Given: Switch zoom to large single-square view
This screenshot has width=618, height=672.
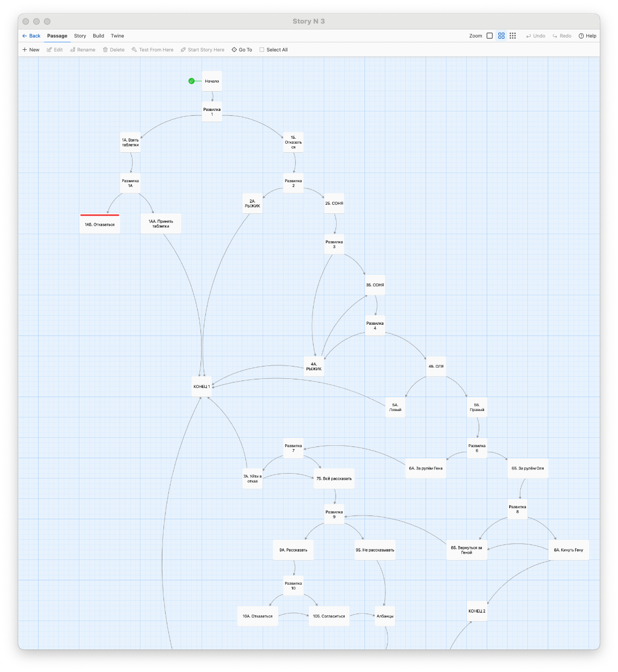Looking at the screenshot, I should coord(489,36).
